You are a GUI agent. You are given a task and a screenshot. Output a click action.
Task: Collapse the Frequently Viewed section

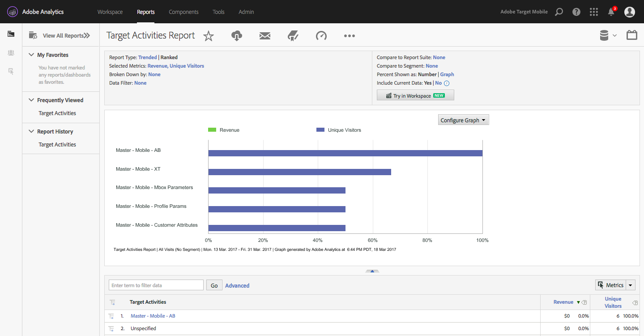(31, 100)
